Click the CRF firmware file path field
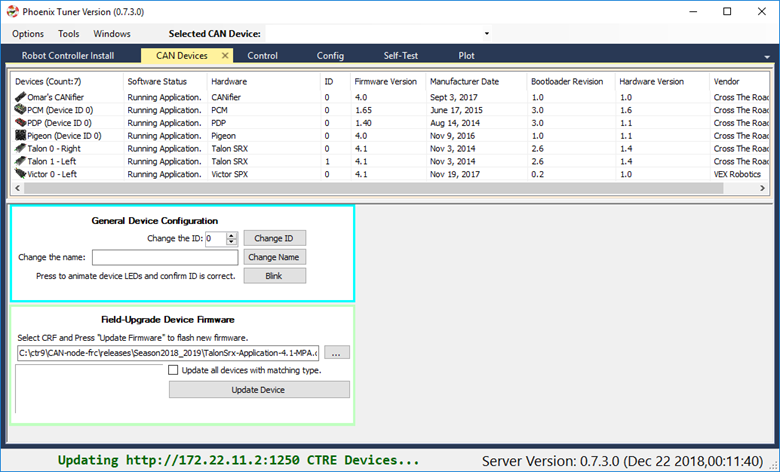The width and height of the screenshot is (780, 472). 168,353
